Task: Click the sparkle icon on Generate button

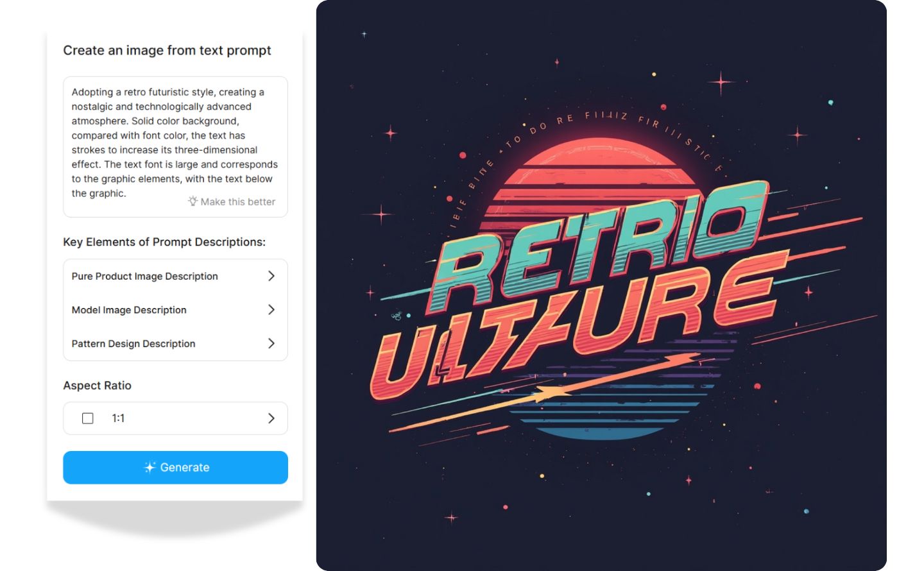Action: [x=150, y=467]
